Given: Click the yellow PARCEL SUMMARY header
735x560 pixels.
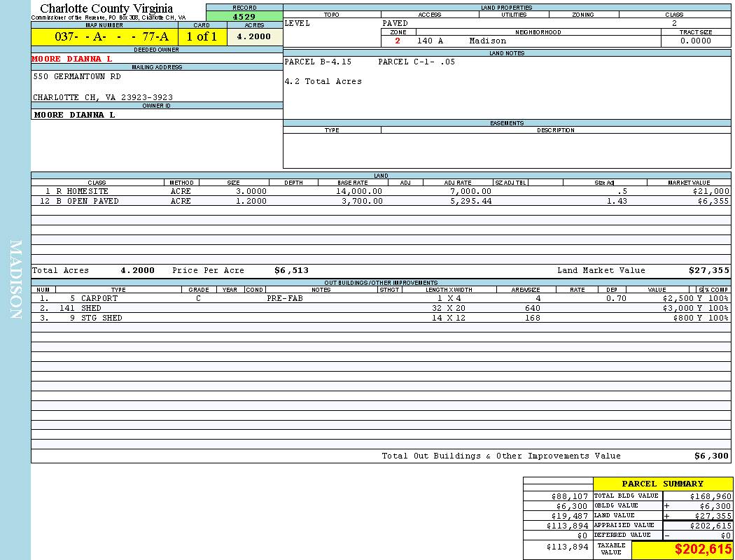Looking at the screenshot, I should [662, 484].
